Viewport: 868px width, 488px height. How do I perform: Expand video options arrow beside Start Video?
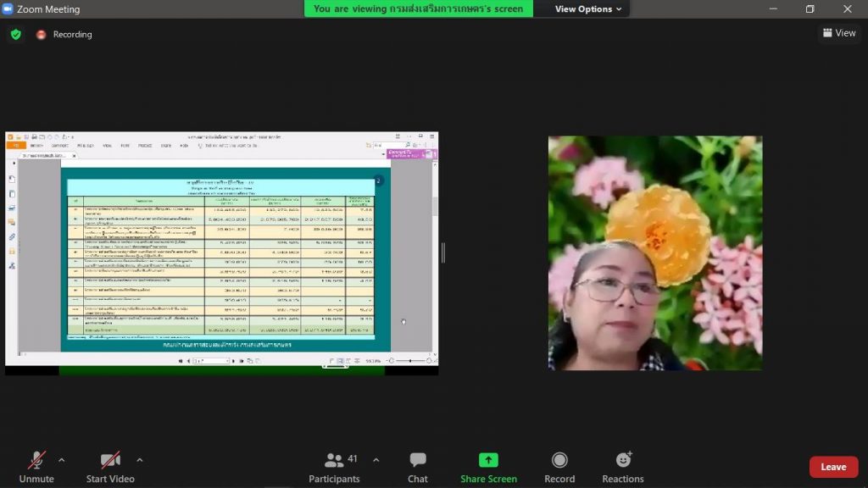[140, 460]
